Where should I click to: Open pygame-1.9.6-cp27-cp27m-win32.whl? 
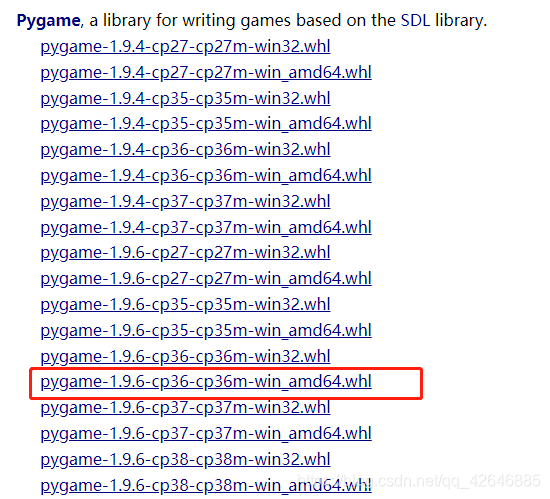[186, 253]
